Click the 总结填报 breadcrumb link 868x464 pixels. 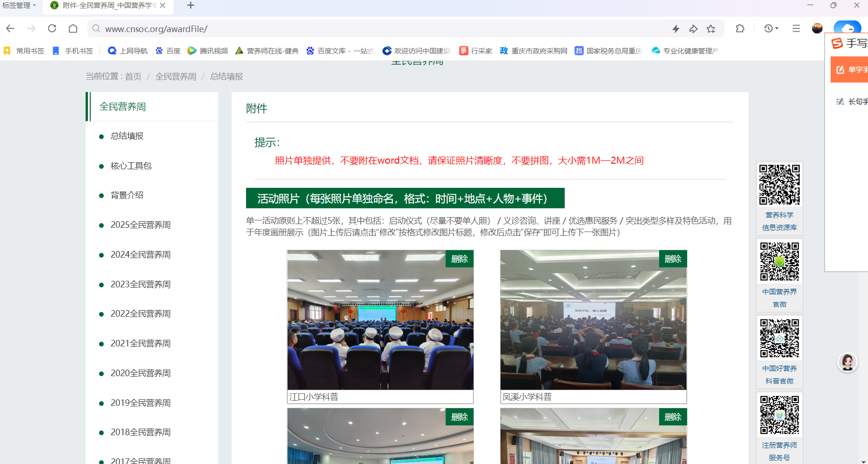click(227, 76)
